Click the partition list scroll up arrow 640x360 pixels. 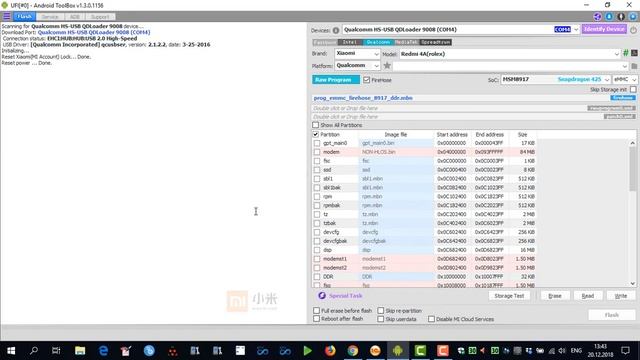pyautogui.click(x=633, y=143)
